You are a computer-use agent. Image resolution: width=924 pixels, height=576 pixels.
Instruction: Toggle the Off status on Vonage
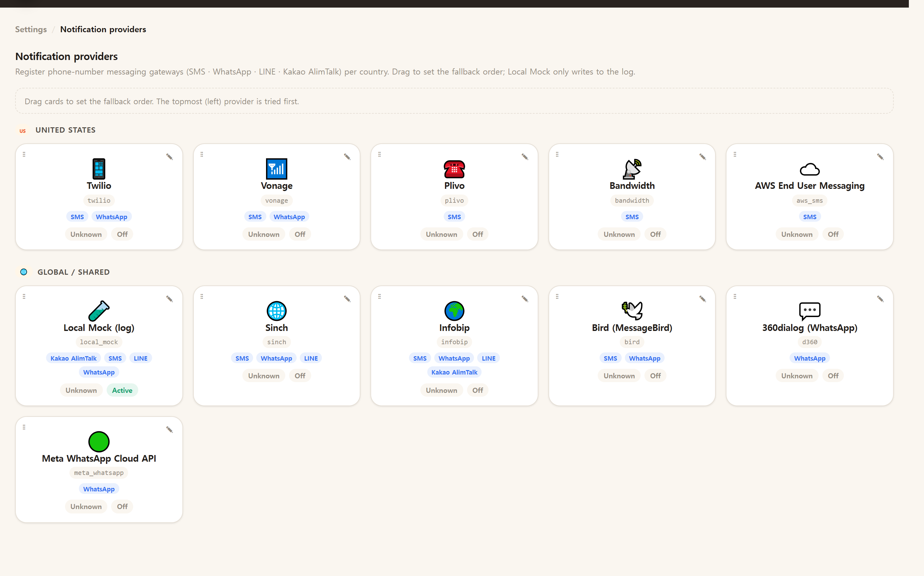(300, 234)
